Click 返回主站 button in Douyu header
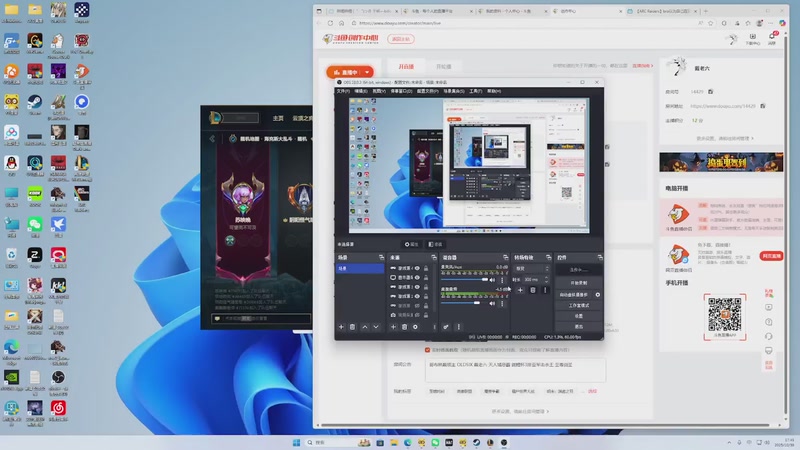The height and width of the screenshot is (450, 800). coord(401,39)
